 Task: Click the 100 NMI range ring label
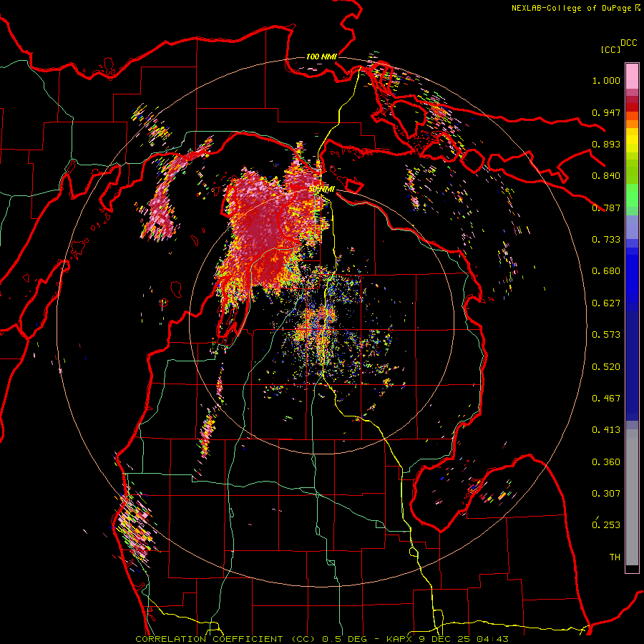pyautogui.click(x=321, y=57)
